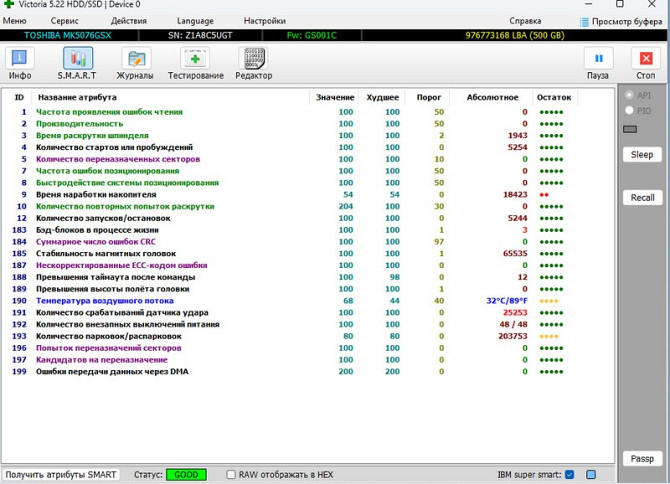Click the Fw: GS001C firmware label
Image resolution: width=670 pixels, height=484 pixels.
(x=311, y=35)
